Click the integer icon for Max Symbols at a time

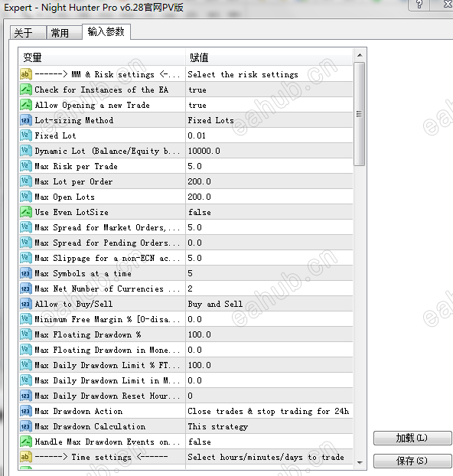click(x=26, y=273)
